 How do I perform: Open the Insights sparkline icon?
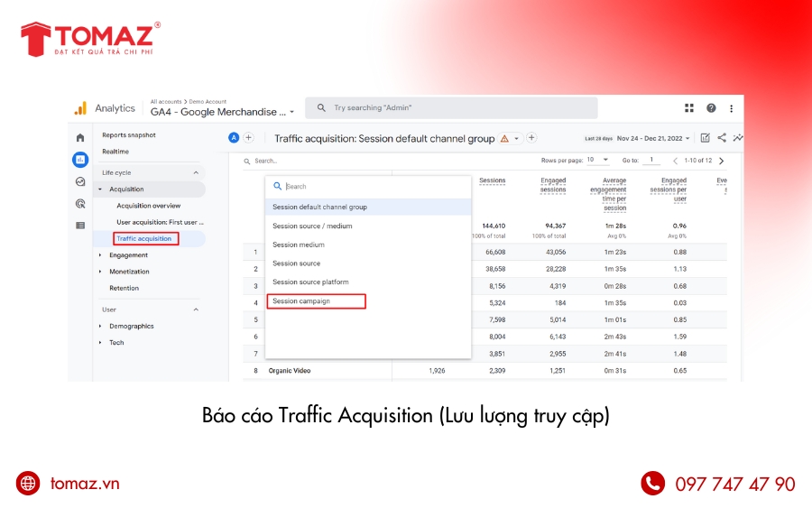pos(738,138)
